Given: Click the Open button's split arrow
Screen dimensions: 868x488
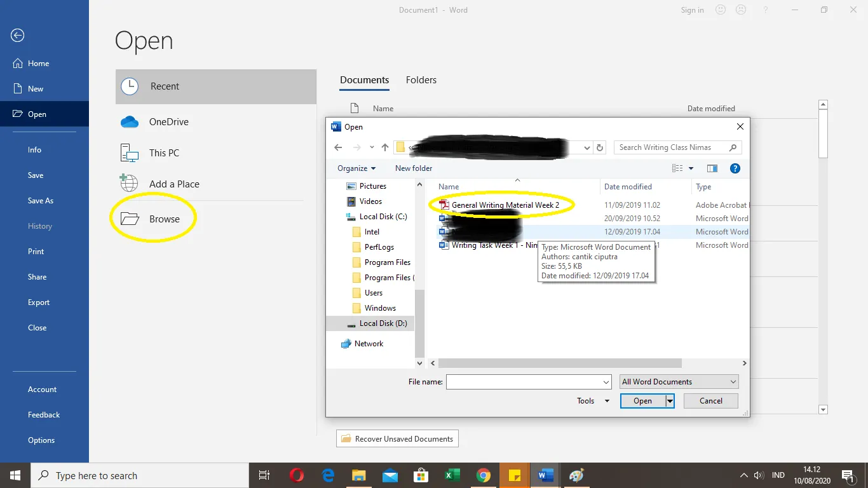Looking at the screenshot, I should [670, 401].
